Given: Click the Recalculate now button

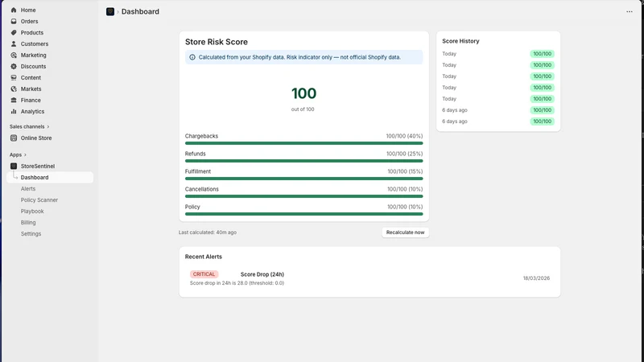Looking at the screenshot, I should tap(405, 232).
